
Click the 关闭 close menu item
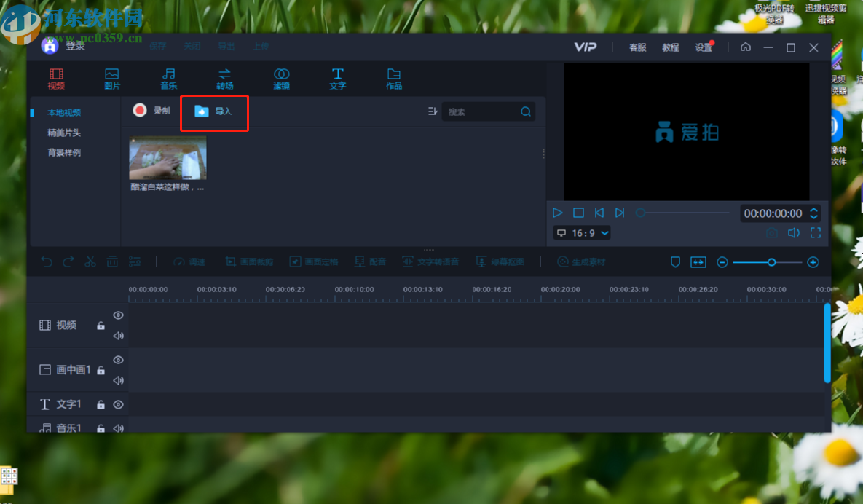click(x=192, y=46)
